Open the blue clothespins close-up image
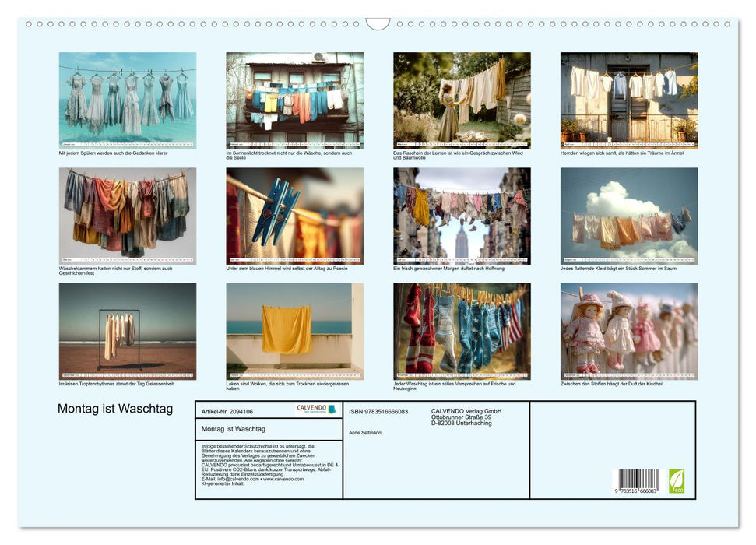Image resolution: width=756 pixels, height=545 pixels. (294, 216)
